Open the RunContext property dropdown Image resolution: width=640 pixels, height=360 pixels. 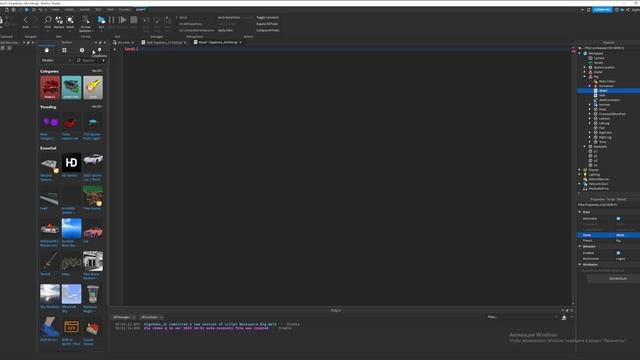[x=627, y=259]
